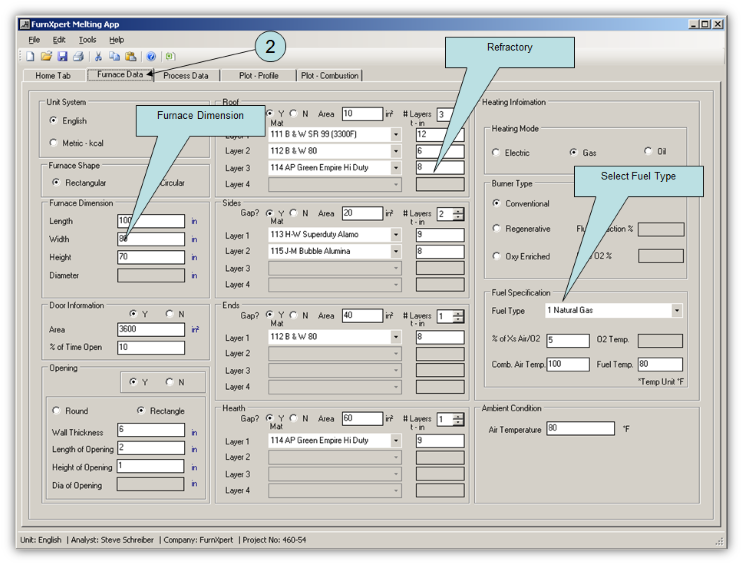Adjust the Sides # Layers spinner

pyautogui.click(x=458, y=214)
